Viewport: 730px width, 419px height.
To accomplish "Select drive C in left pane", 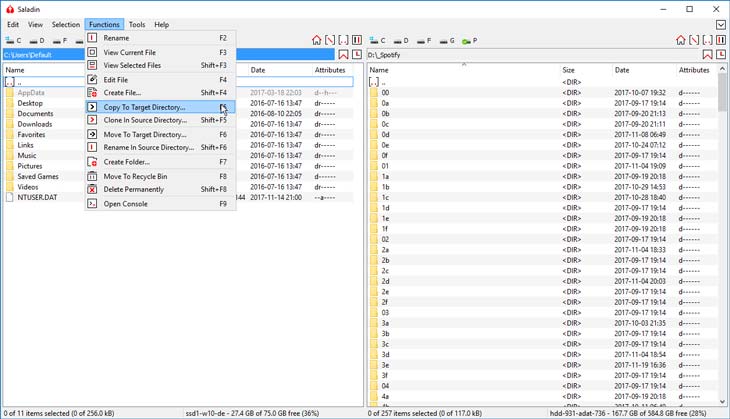I will (13, 41).
